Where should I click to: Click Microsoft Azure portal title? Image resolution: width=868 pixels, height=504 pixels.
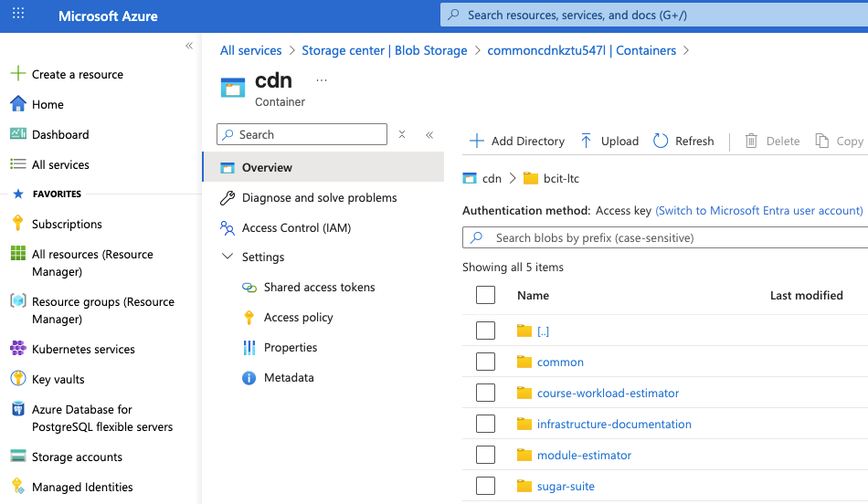click(108, 16)
